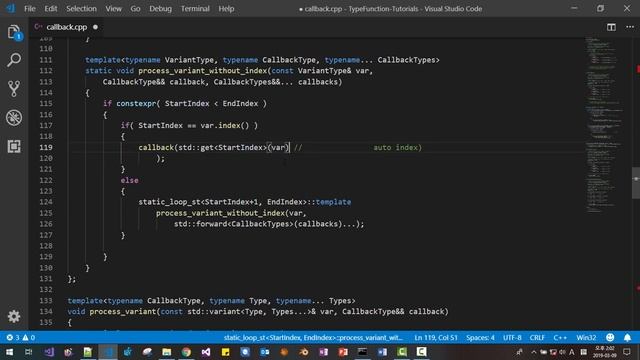Open the Debug view in activity bar
Image resolution: width=640 pixels, height=360 pixels.
click(x=14, y=118)
